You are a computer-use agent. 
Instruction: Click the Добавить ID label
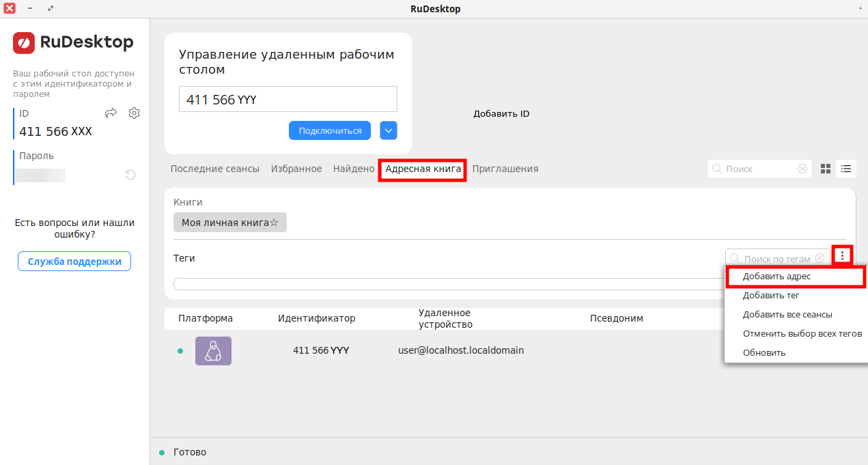click(x=501, y=114)
